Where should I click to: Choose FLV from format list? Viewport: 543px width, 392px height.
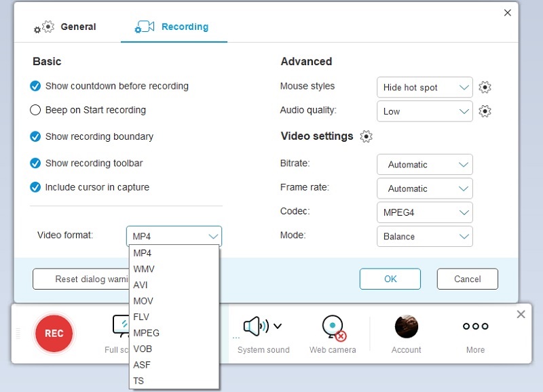coord(174,317)
